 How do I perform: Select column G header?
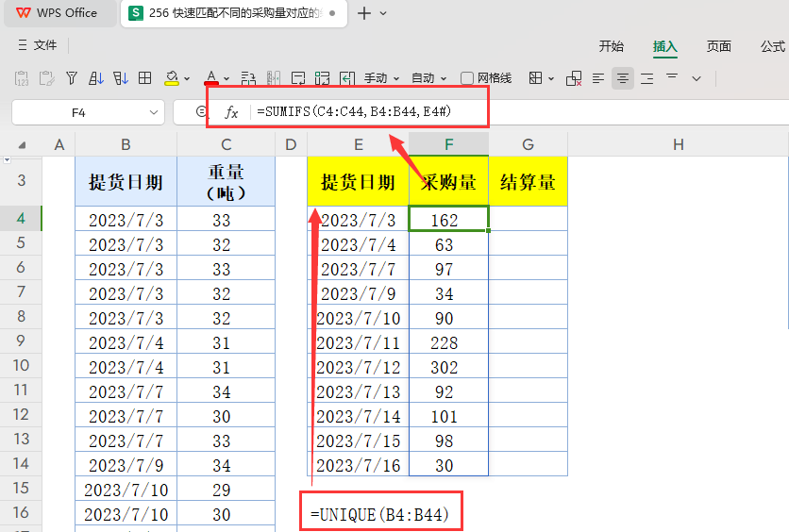tap(528, 145)
